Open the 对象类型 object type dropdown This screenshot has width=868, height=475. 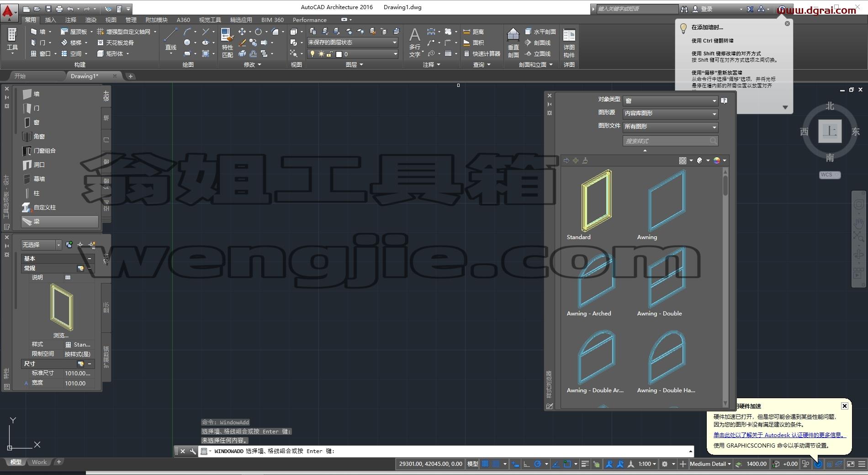coord(671,101)
